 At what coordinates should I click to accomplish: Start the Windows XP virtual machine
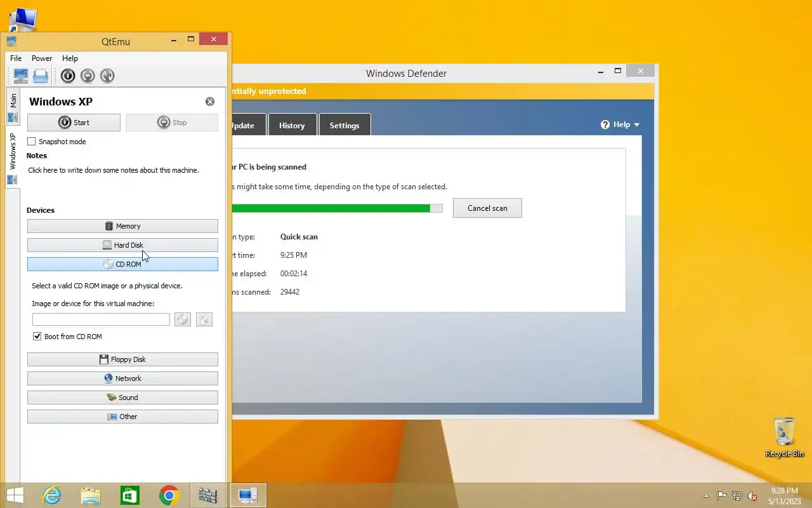74,123
